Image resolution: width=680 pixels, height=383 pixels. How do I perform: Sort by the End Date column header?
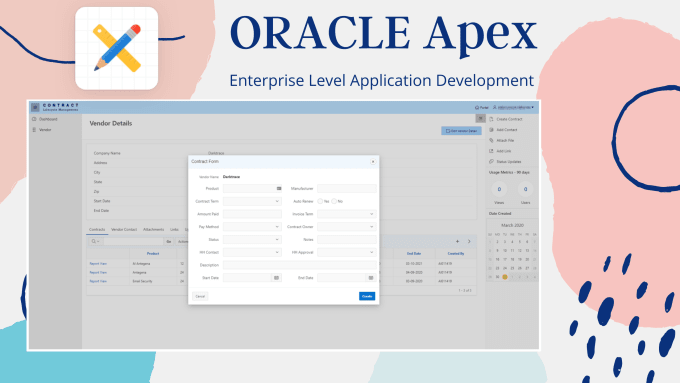414,253
